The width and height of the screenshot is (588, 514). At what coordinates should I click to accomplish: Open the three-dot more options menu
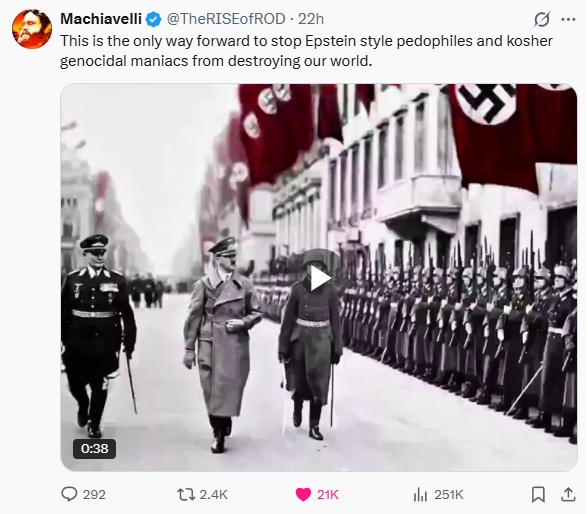tap(568, 19)
